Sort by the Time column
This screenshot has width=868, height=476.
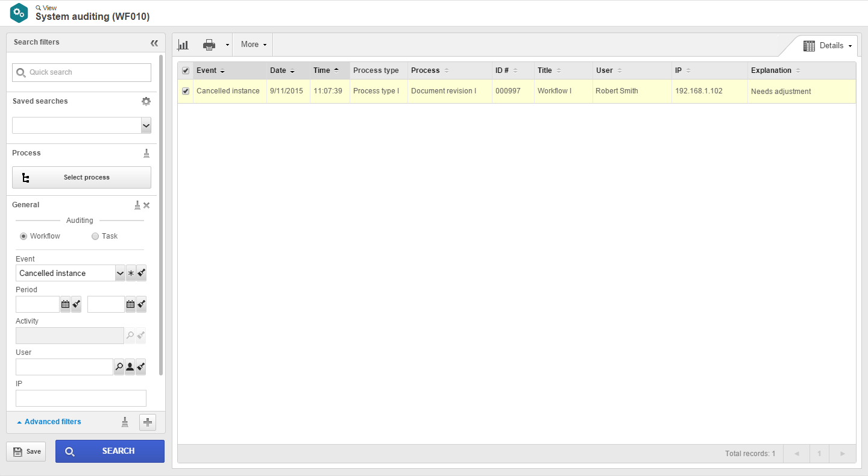click(x=330, y=70)
